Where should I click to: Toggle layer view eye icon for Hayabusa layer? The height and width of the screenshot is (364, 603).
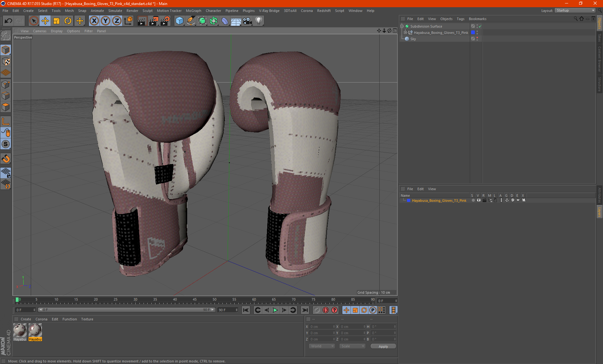coord(479,200)
